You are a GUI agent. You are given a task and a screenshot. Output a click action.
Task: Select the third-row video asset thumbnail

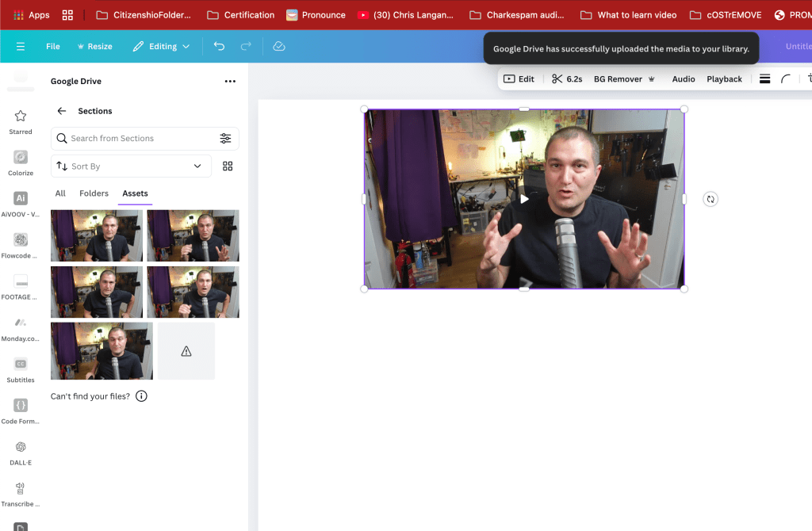pos(101,351)
